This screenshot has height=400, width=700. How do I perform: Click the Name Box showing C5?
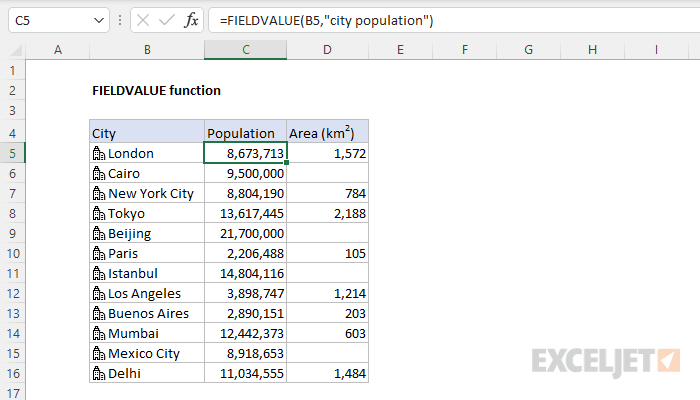click(x=59, y=21)
